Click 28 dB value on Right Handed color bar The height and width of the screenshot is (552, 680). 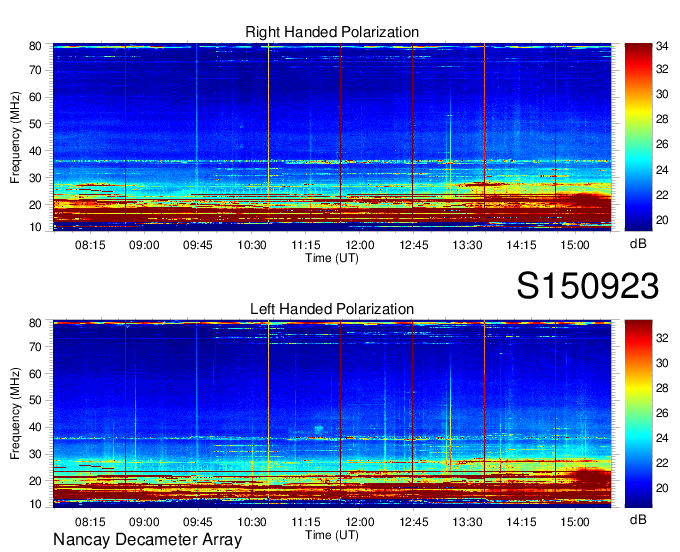[x=662, y=119]
